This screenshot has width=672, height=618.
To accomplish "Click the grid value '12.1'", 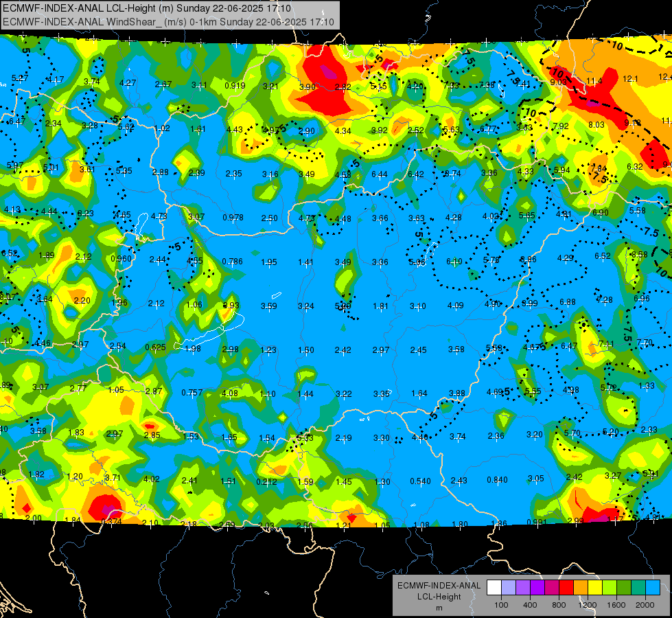I will (x=630, y=79).
